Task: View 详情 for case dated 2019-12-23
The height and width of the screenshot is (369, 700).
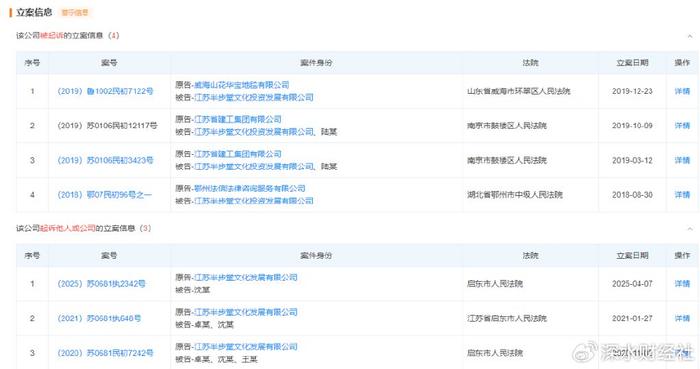Action: pos(682,91)
